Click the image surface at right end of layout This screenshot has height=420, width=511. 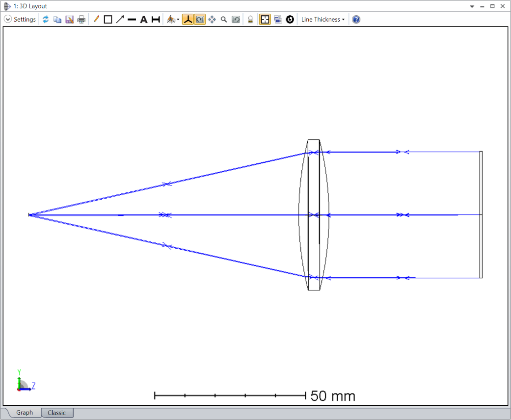[481, 214]
